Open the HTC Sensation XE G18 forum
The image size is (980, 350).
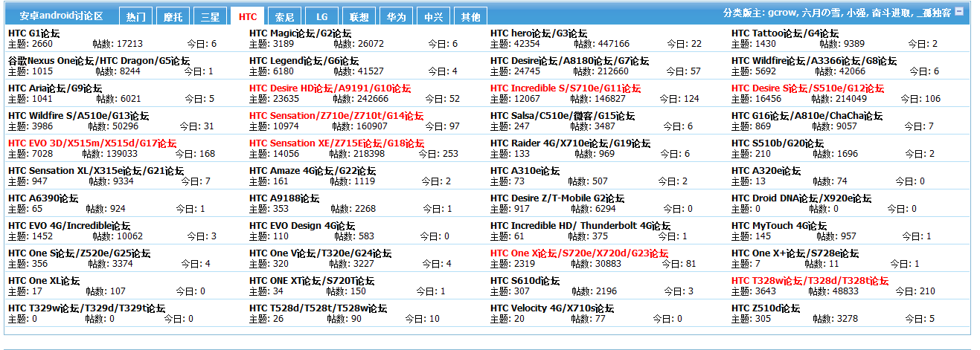(x=337, y=143)
